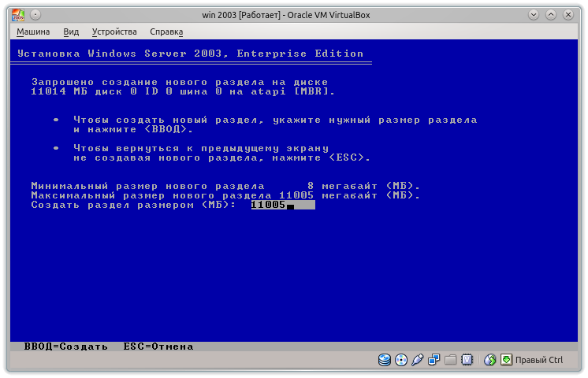Click the partition size field showing 11005
This screenshot has width=588, height=378.
[283, 205]
